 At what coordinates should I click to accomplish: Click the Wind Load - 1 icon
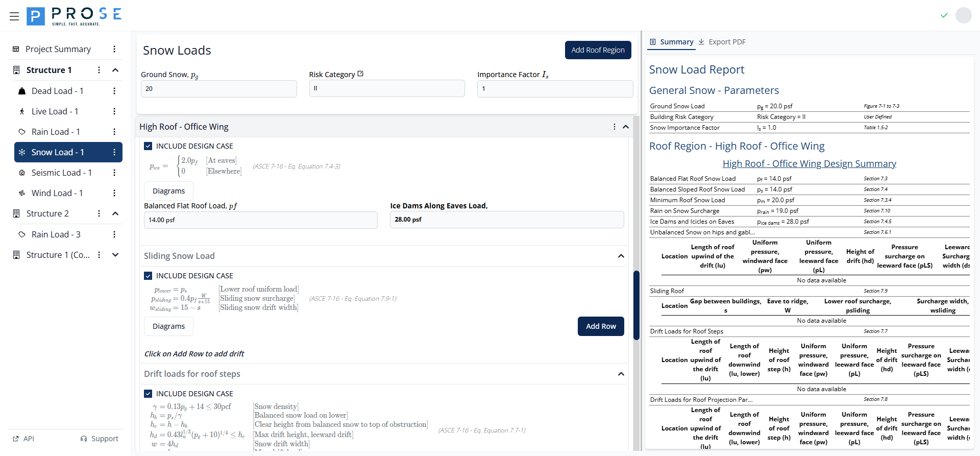point(22,193)
